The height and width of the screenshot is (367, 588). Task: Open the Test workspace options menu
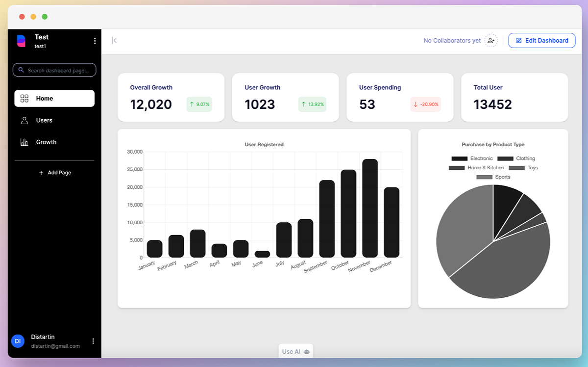coord(95,41)
